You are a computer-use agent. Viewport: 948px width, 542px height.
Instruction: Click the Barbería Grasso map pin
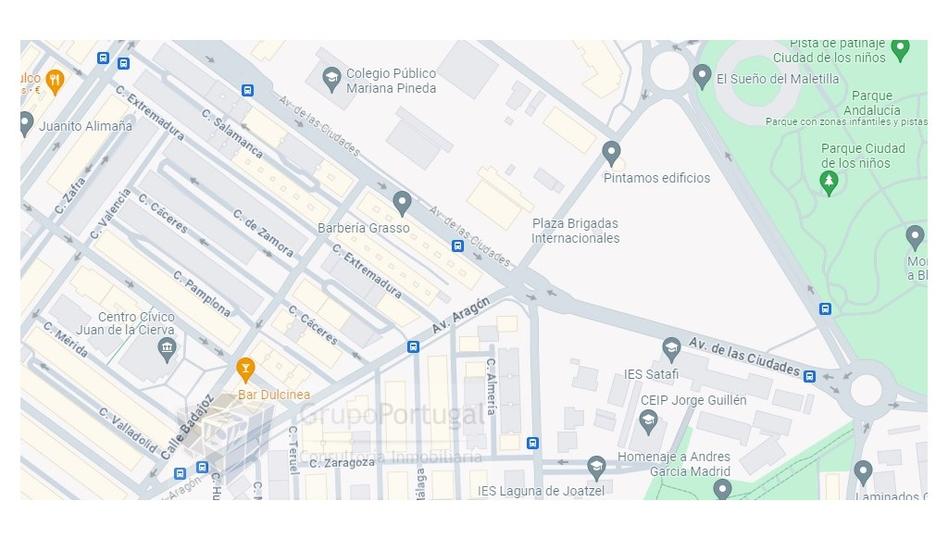click(x=402, y=203)
